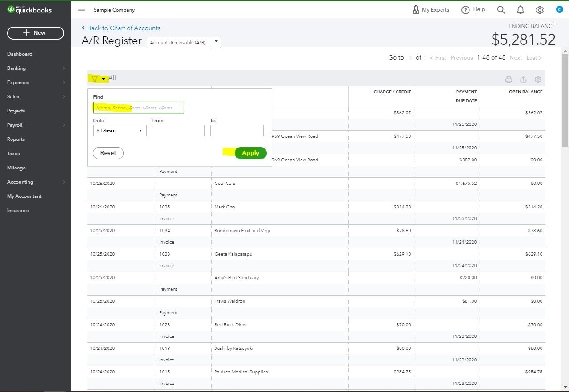Focus the Find search field
569x392 pixels.
coord(138,108)
